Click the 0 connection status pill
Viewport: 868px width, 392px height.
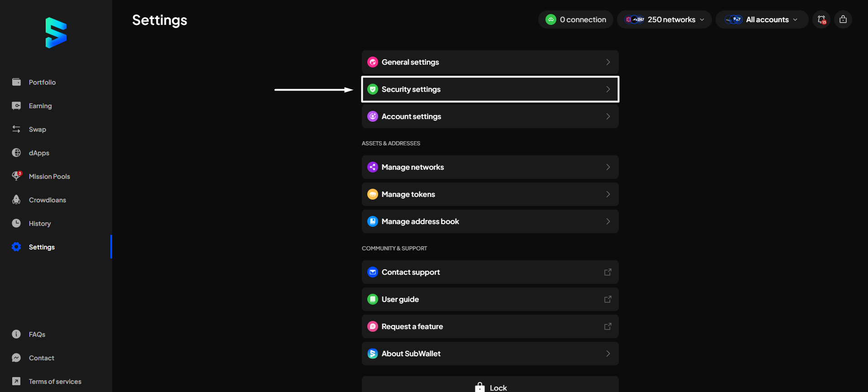(x=575, y=19)
